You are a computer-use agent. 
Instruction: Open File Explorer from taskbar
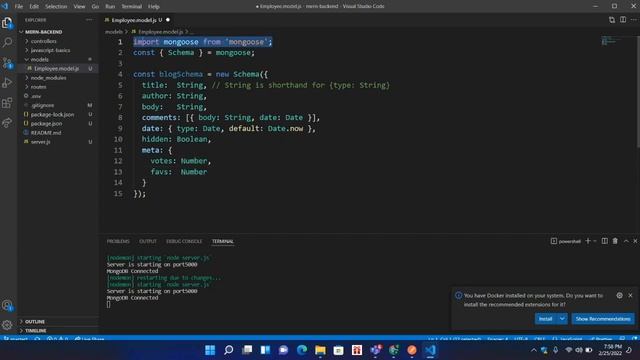point(320,350)
